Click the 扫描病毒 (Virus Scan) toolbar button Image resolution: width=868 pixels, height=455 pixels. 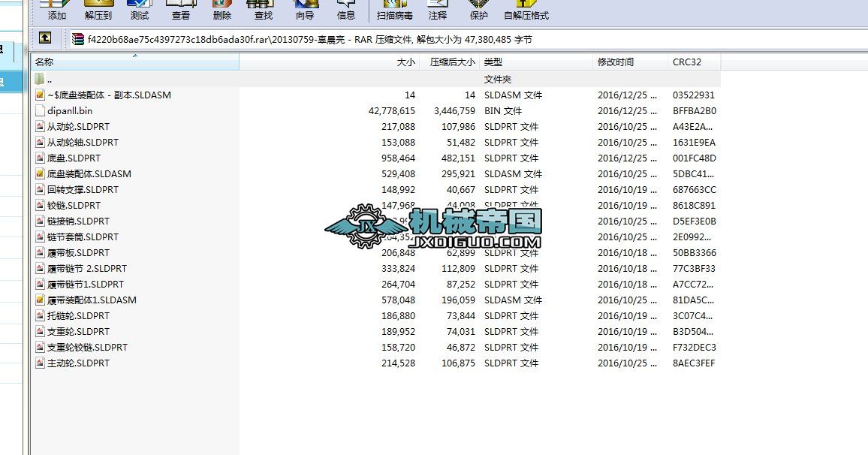(x=395, y=11)
